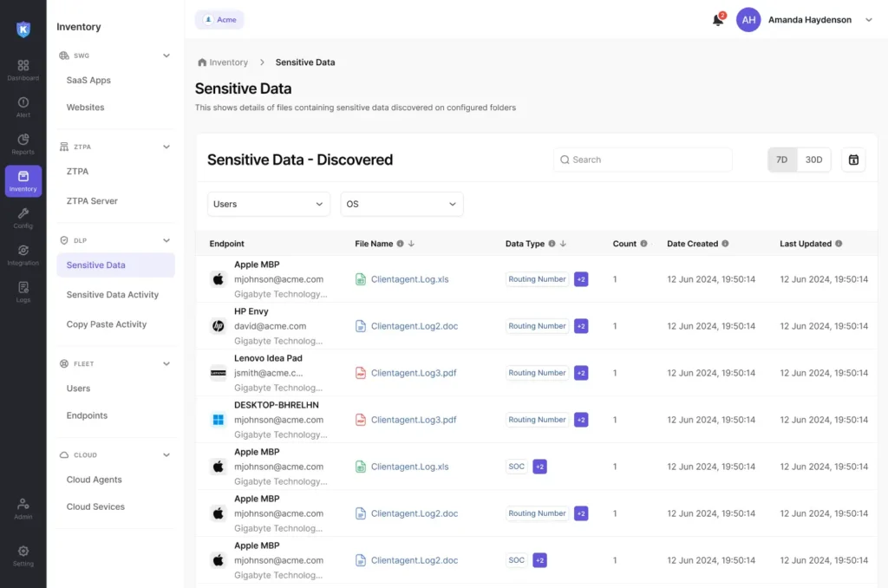The image size is (888, 588).
Task: Click the File Name info icon
Action: 401,244
